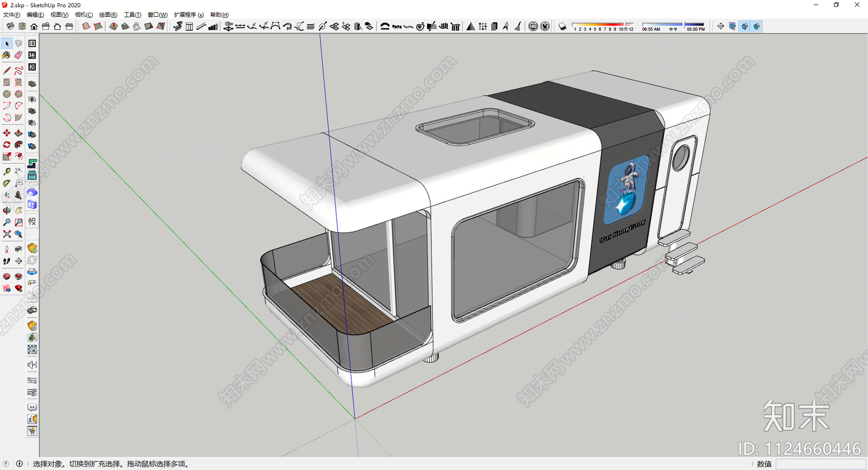Select the Polygon tool
This screenshot has height=470, width=868.
pos(18,94)
